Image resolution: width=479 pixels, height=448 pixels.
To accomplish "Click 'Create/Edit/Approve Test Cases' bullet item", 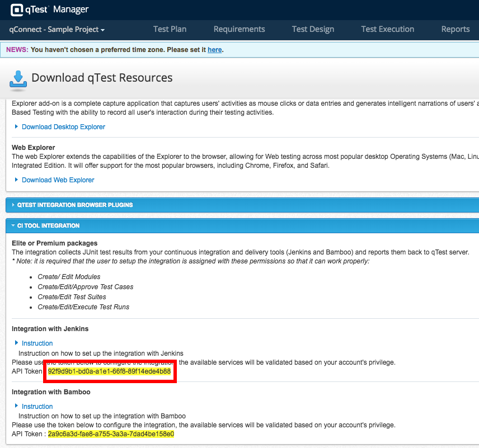I will 86,287.
